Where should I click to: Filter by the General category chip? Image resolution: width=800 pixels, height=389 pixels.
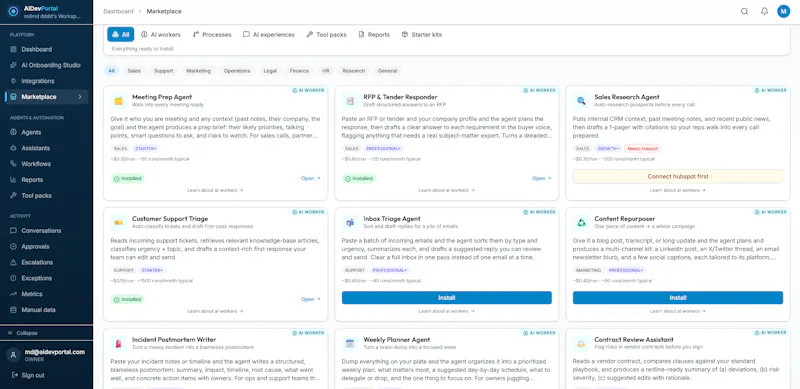pyautogui.click(x=387, y=71)
